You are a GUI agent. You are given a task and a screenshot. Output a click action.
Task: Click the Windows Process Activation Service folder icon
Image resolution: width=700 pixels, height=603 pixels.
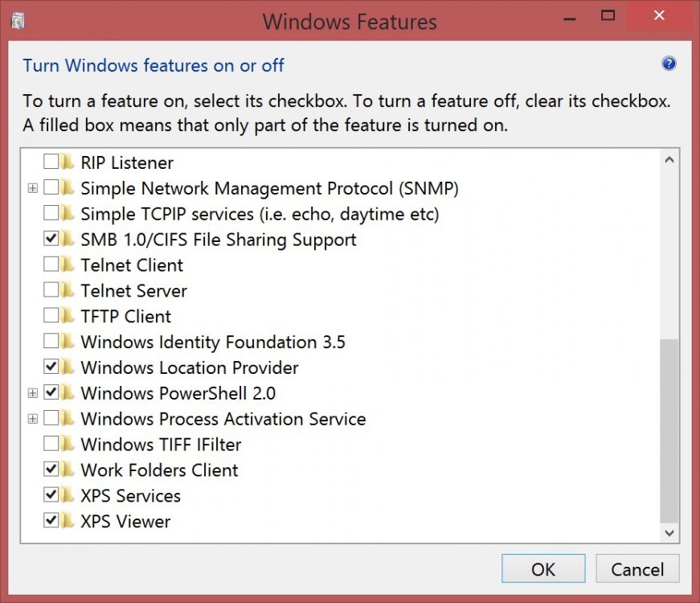point(67,418)
